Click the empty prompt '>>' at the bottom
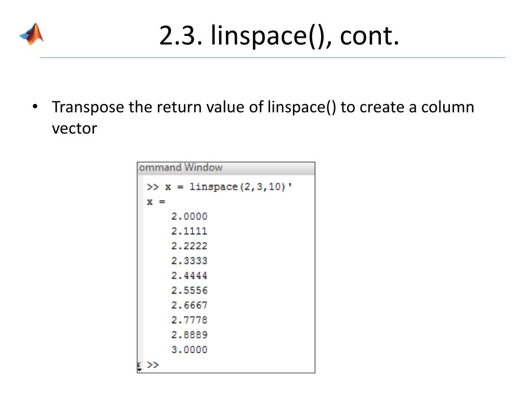 click(153, 365)
